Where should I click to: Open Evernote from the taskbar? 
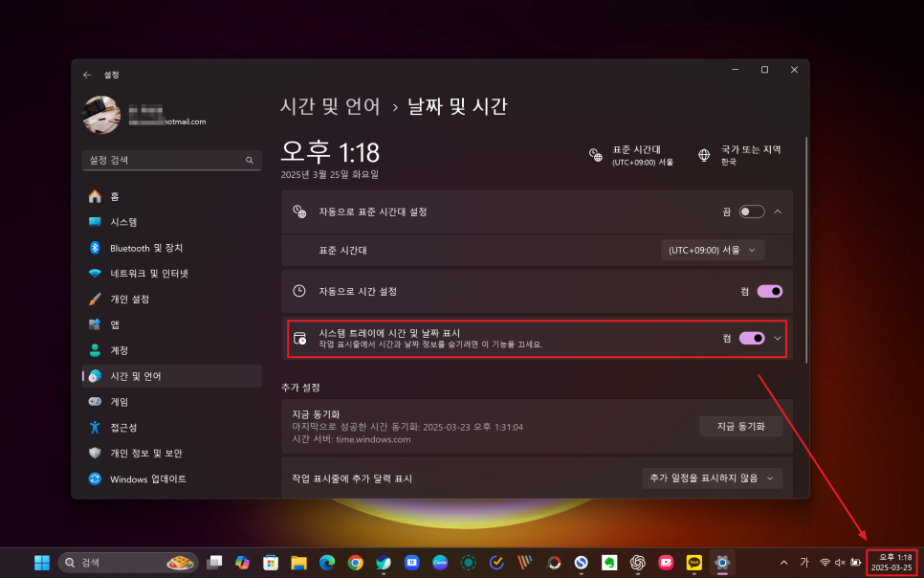[609, 563]
